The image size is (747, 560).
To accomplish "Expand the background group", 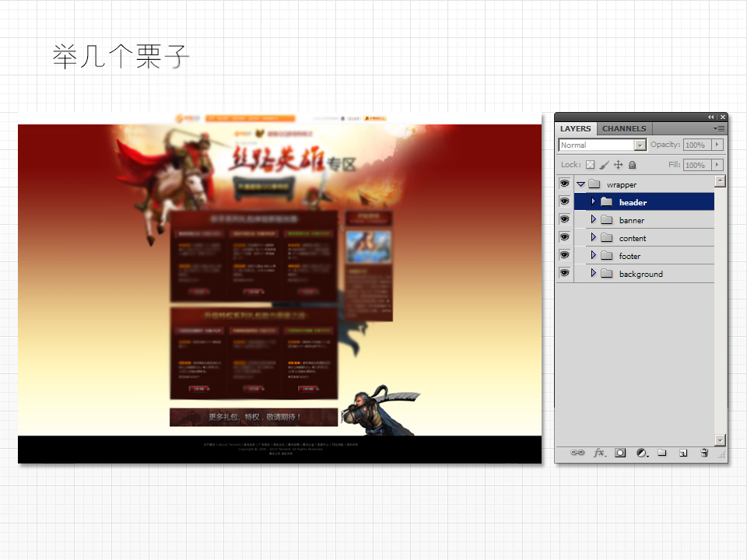I will (593, 273).
